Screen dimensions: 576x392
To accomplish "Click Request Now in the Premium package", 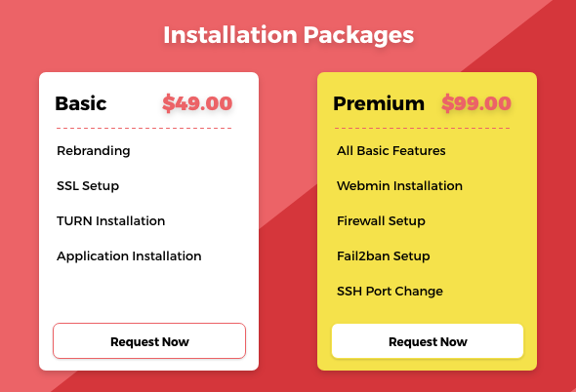I will [x=428, y=341].
